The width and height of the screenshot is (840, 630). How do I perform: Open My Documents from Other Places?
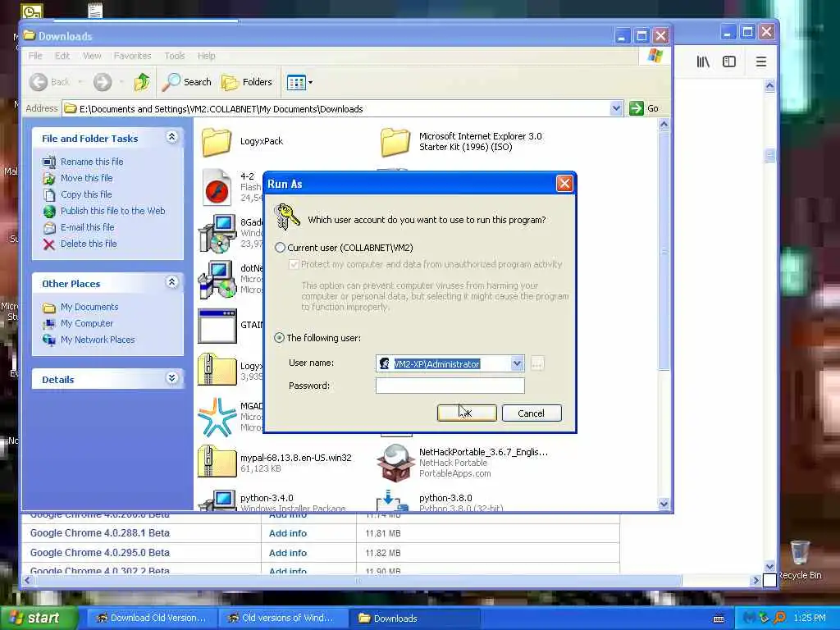(x=89, y=307)
